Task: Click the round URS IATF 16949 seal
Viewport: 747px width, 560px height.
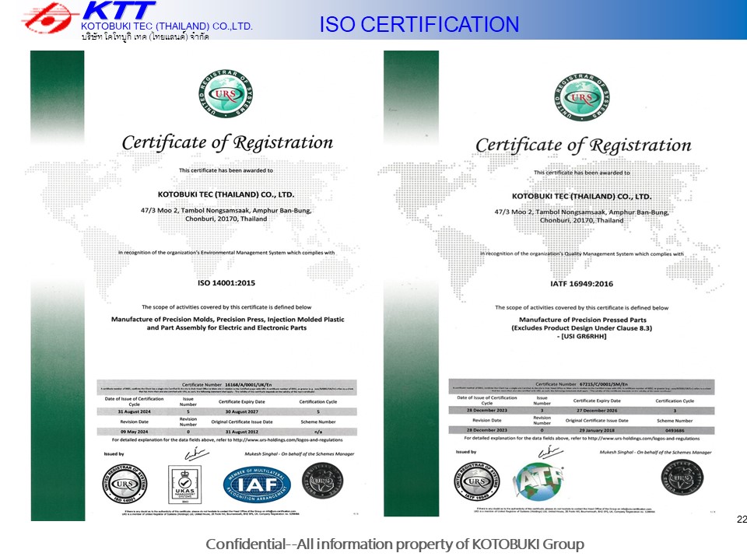Action: tap(477, 481)
